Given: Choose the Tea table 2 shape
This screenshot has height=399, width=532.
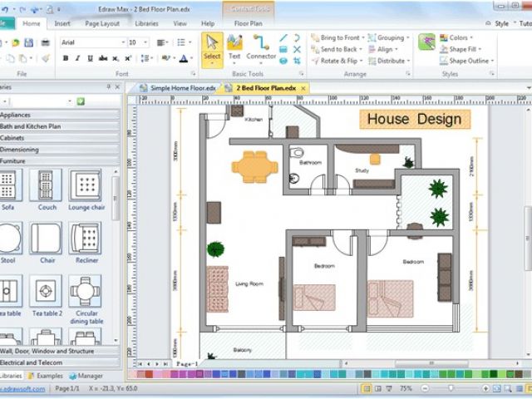Looking at the screenshot, I should (47, 292).
